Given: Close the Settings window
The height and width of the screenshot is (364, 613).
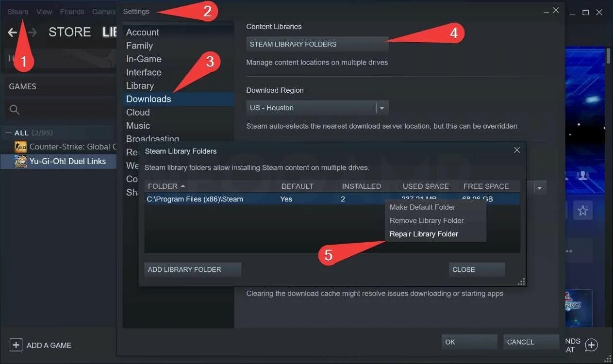Looking at the screenshot, I should (x=556, y=10).
